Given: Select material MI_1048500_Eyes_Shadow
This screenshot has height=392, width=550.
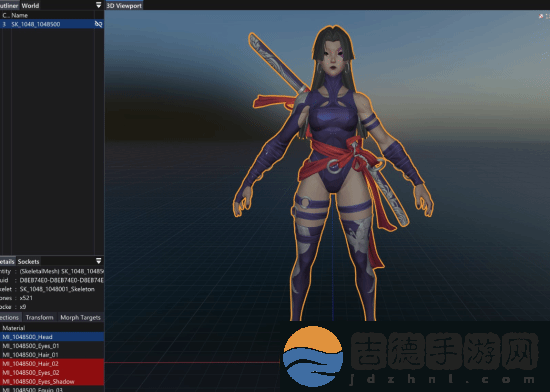Looking at the screenshot, I should click(x=52, y=381).
